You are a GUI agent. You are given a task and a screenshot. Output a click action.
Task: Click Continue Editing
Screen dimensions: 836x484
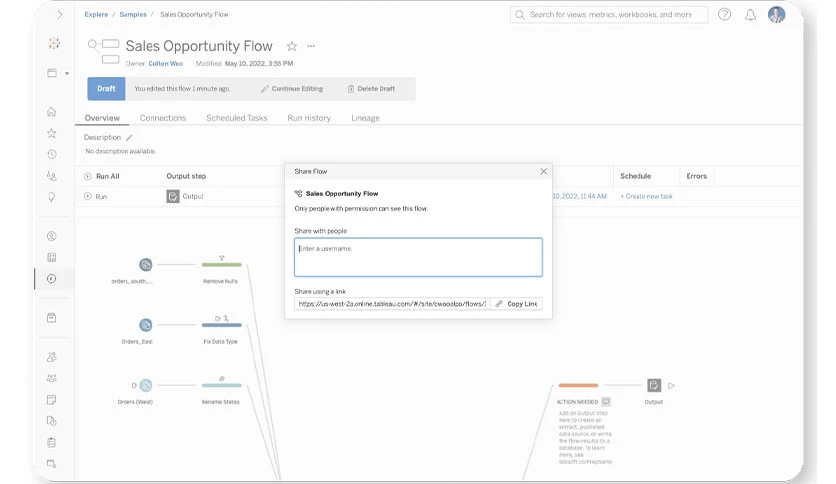click(292, 88)
